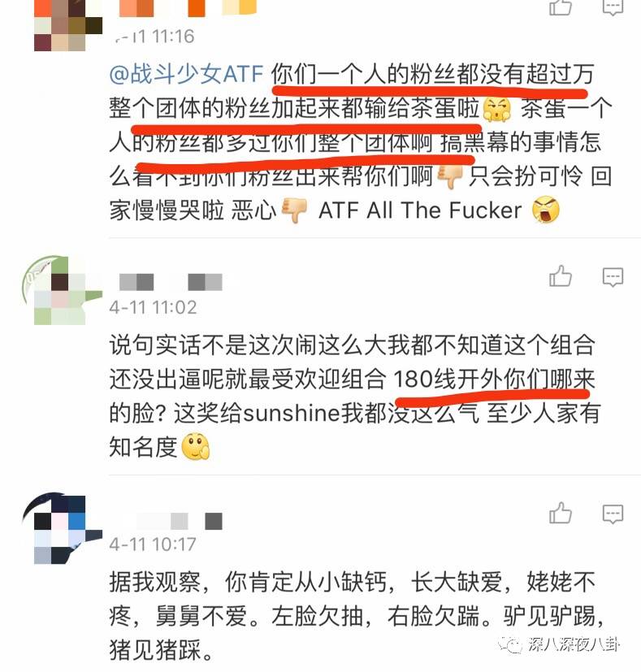Like the comment posted at 11:02
Image resolution: width=641 pixels, height=672 pixels.
tap(561, 276)
